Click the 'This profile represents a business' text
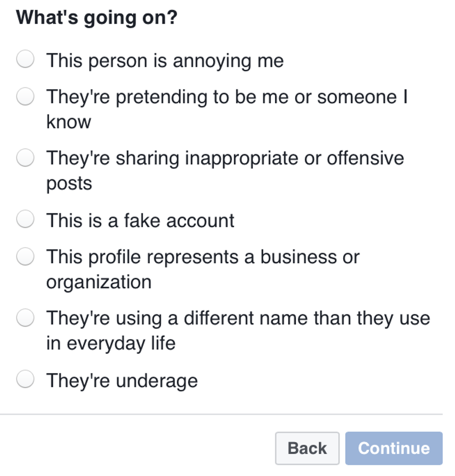Viewport: 455px width, 476px height. [x=202, y=257]
